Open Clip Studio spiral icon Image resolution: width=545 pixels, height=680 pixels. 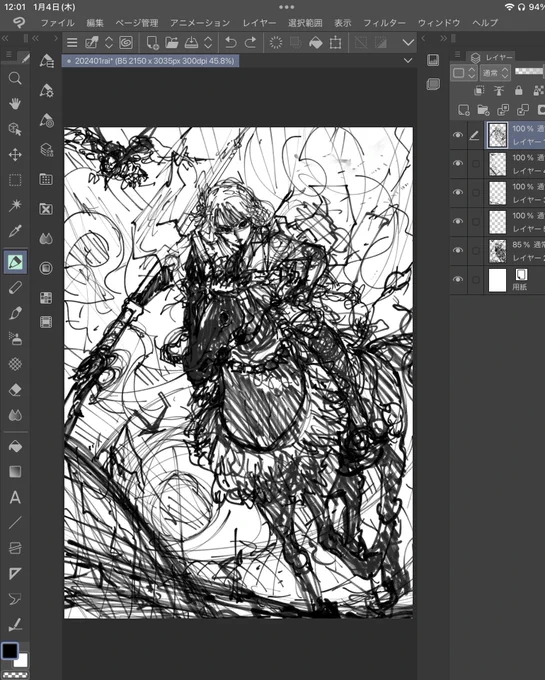126,42
